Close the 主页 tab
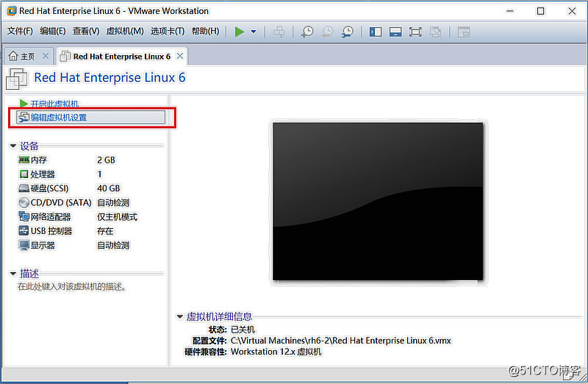This screenshot has height=384, width=588. [46, 56]
